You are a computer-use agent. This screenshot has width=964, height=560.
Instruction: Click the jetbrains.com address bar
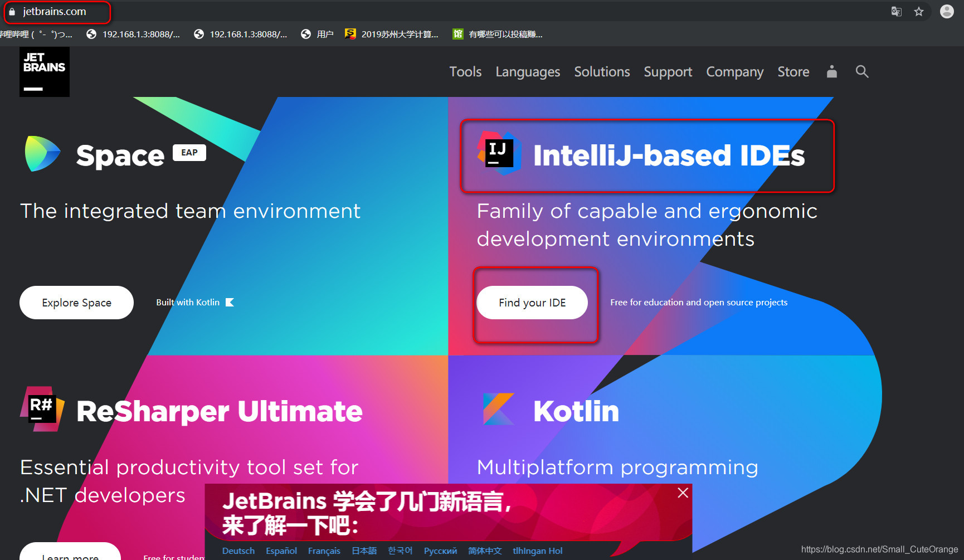[55, 12]
